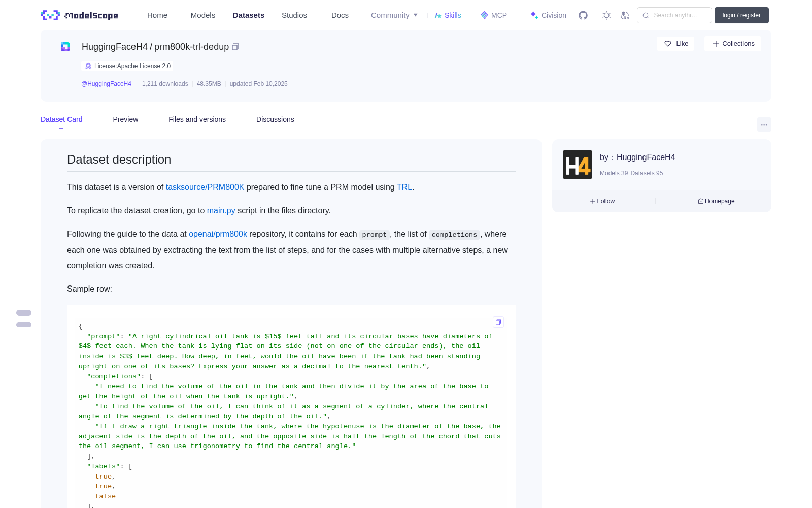Switch language with the translate icon

(625, 15)
